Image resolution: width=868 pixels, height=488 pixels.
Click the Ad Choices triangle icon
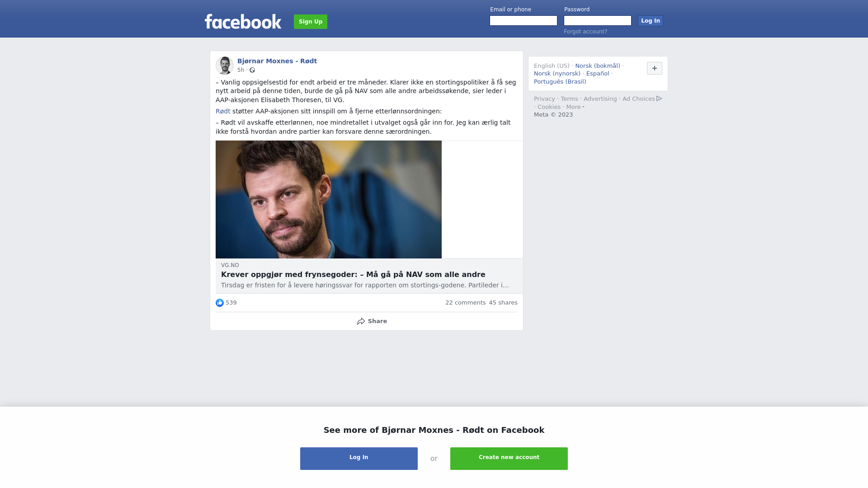659,99
